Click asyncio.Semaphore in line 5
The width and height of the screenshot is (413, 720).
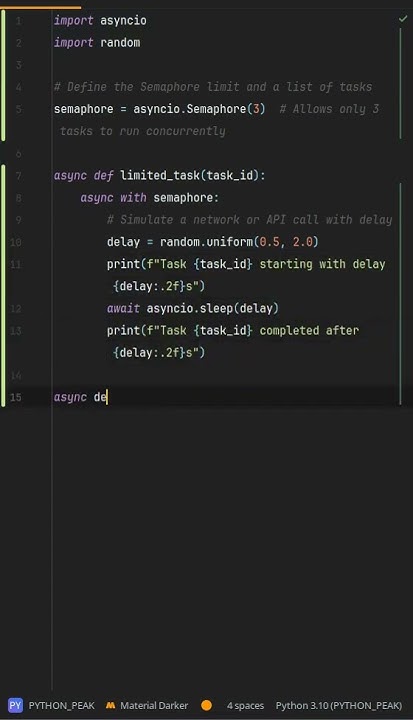point(190,109)
